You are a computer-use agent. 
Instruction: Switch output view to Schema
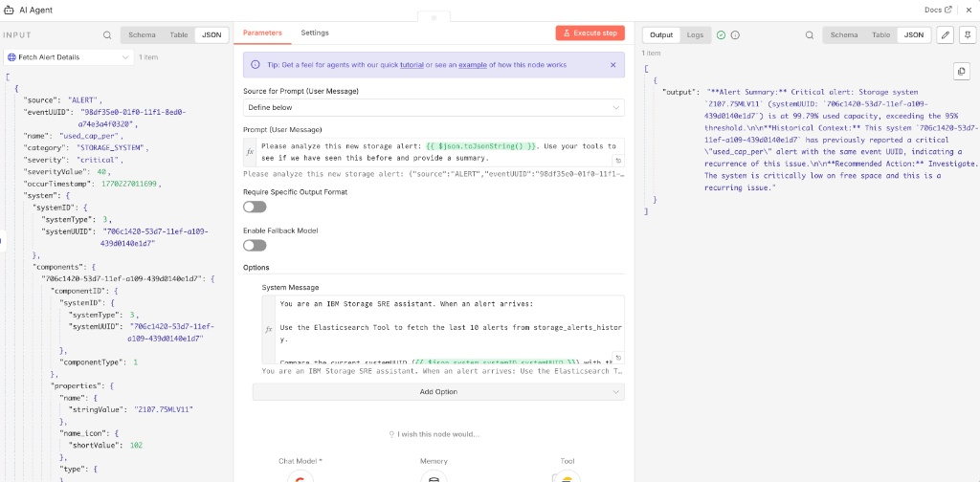coord(844,35)
